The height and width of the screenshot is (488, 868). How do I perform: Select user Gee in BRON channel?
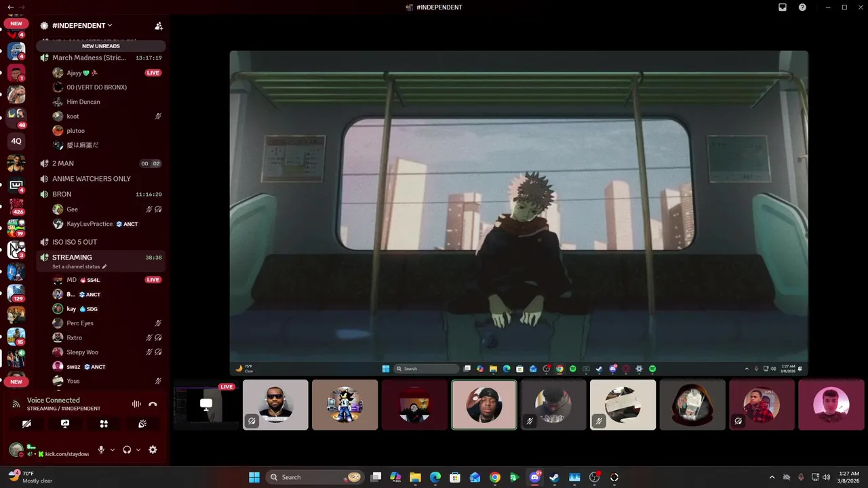coord(72,209)
